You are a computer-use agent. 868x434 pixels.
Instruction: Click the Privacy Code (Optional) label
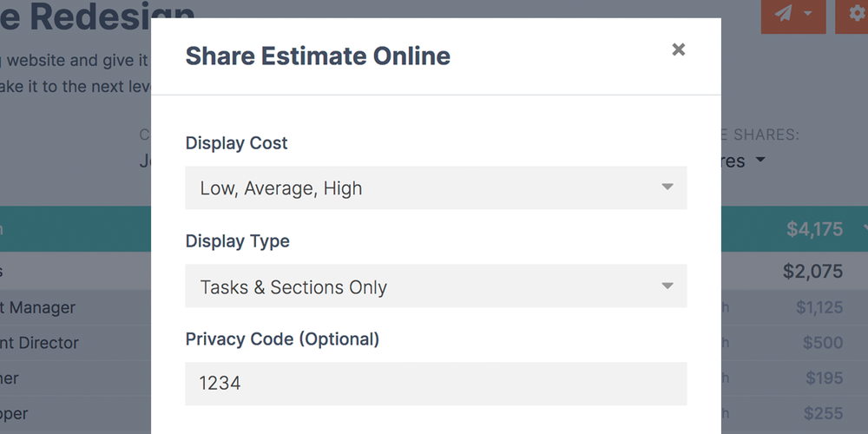tap(282, 339)
